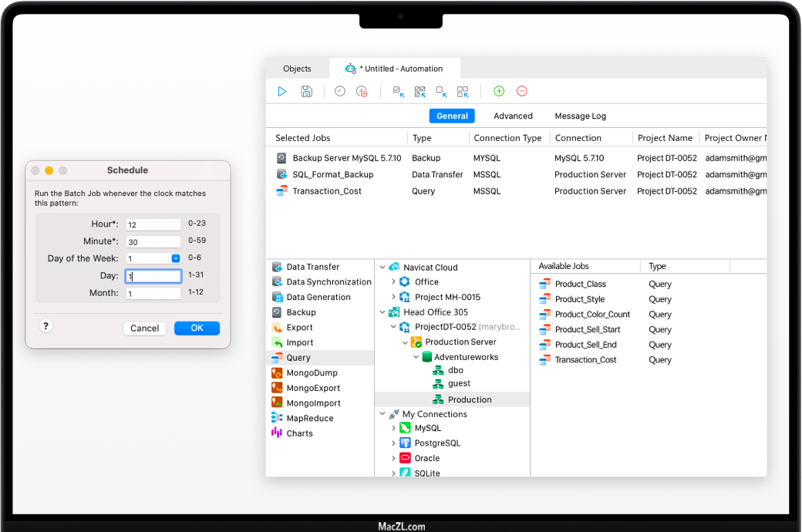Switch to the Objects tab

click(297, 69)
